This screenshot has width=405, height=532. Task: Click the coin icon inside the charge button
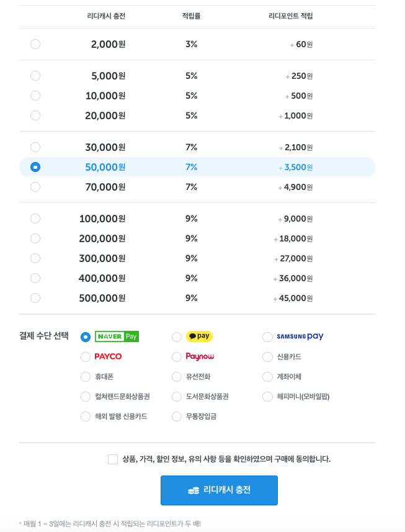coord(195,490)
